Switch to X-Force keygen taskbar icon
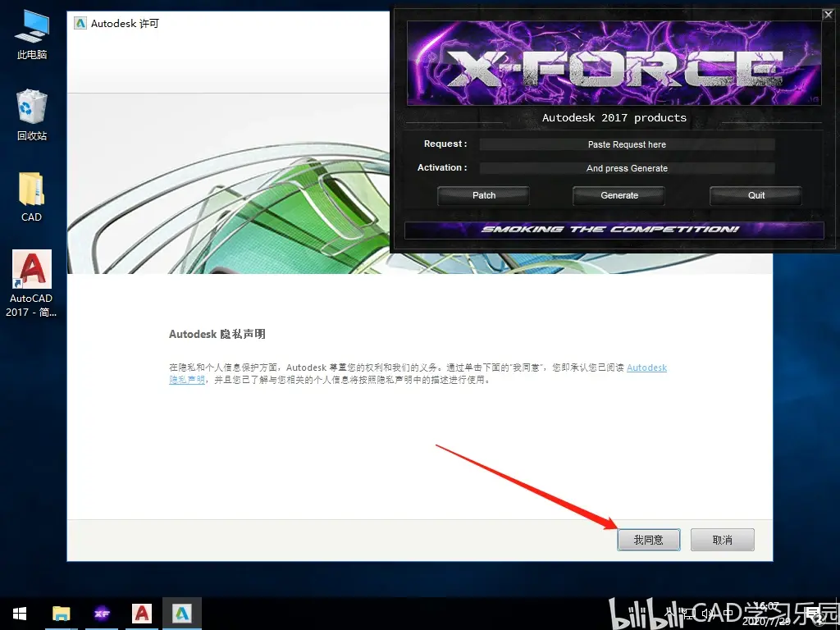 102,614
